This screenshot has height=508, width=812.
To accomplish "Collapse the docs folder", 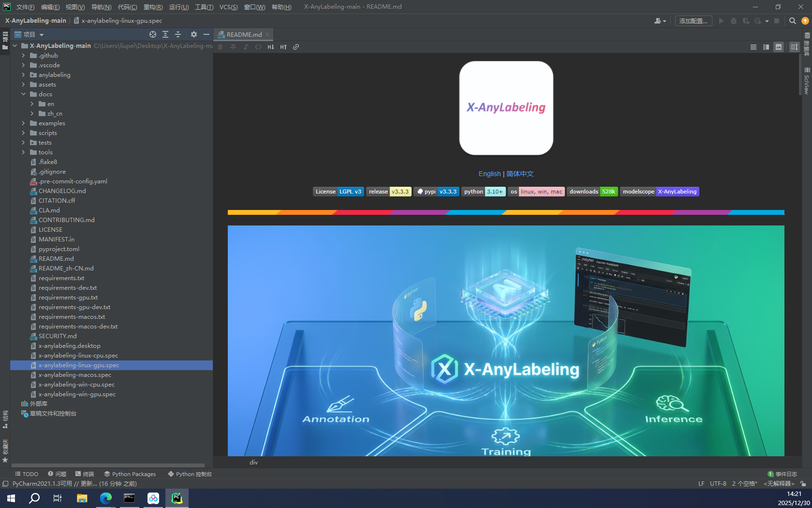I will point(23,94).
